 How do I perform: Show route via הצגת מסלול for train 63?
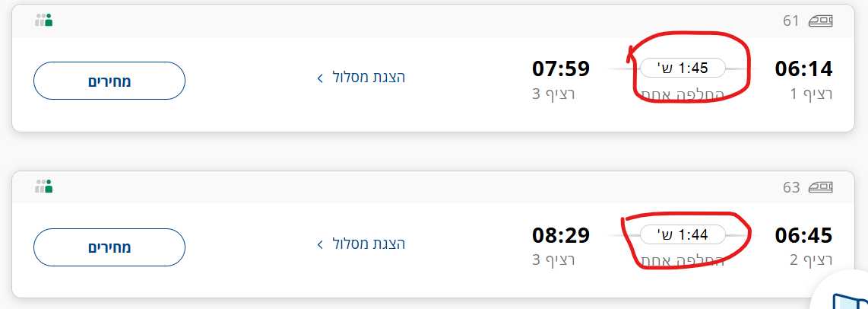tap(369, 244)
